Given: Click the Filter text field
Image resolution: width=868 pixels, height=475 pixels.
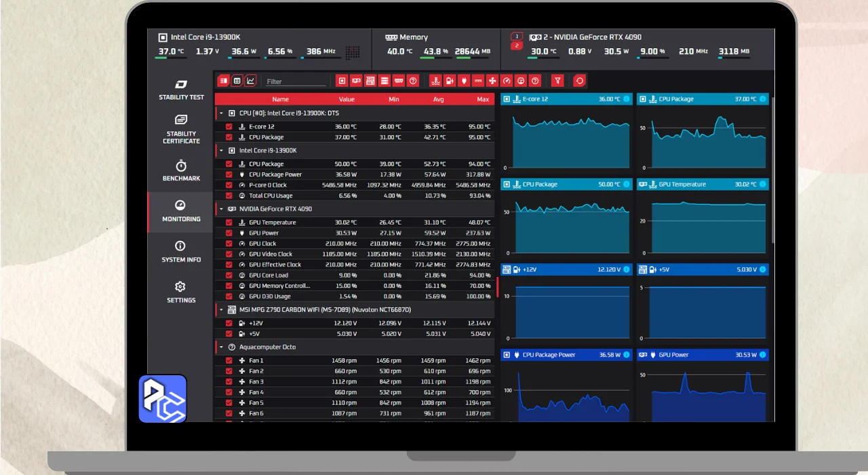Looking at the screenshot, I should (296, 81).
